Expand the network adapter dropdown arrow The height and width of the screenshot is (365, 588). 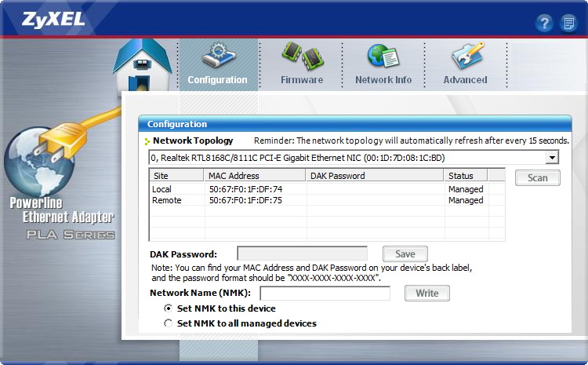click(552, 158)
